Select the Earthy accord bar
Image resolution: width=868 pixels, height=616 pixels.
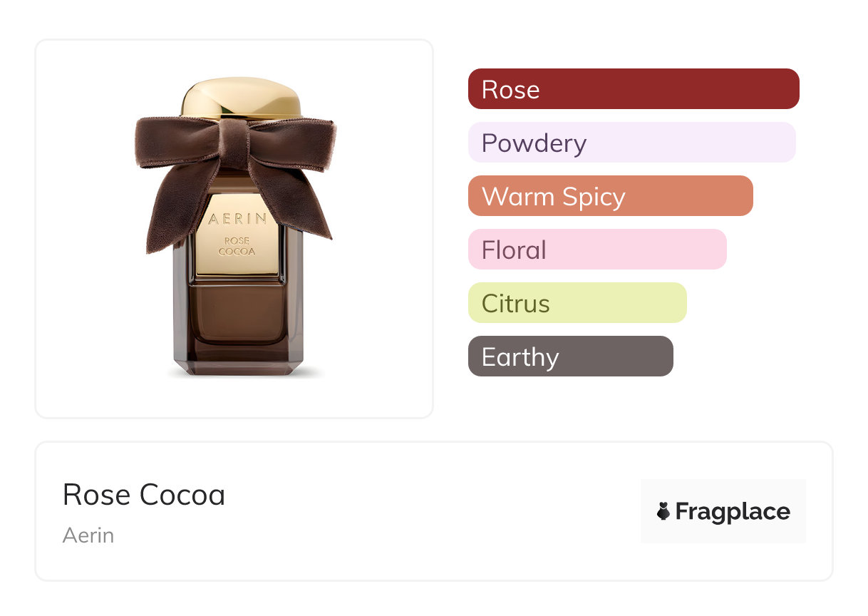point(570,356)
